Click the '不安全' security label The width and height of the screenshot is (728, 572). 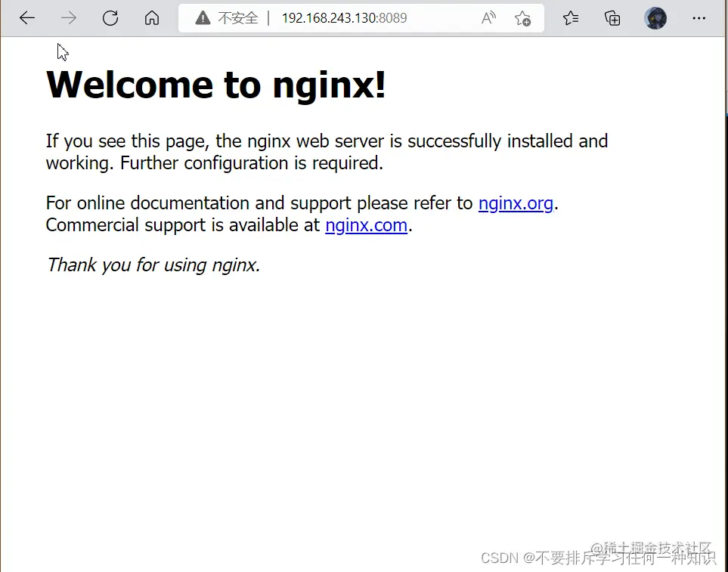[237, 18]
